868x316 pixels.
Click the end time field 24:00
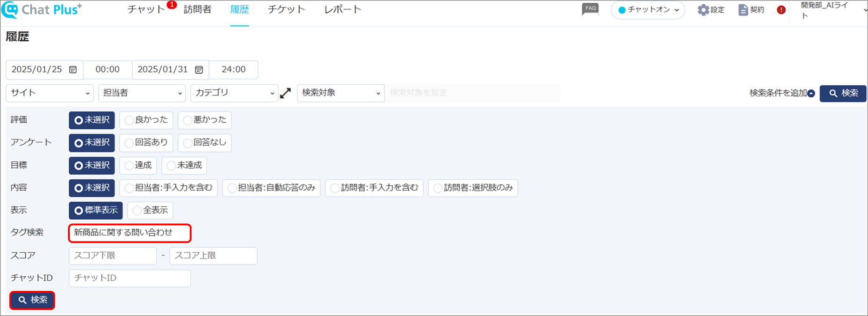point(233,70)
